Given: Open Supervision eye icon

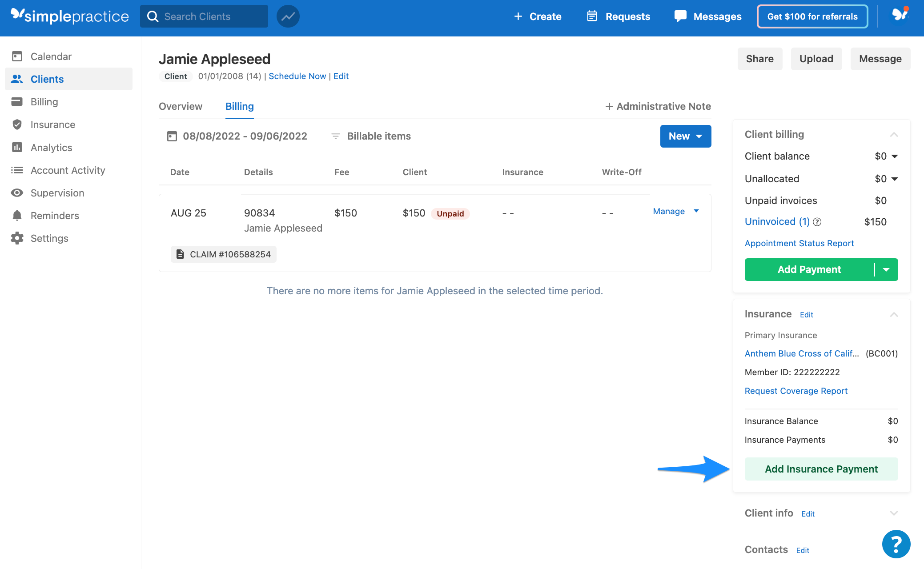Looking at the screenshot, I should coord(17,193).
